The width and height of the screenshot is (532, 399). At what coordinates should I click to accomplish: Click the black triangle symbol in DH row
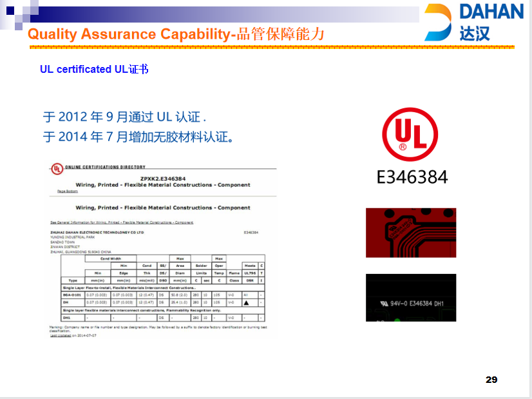pyautogui.click(x=246, y=302)
